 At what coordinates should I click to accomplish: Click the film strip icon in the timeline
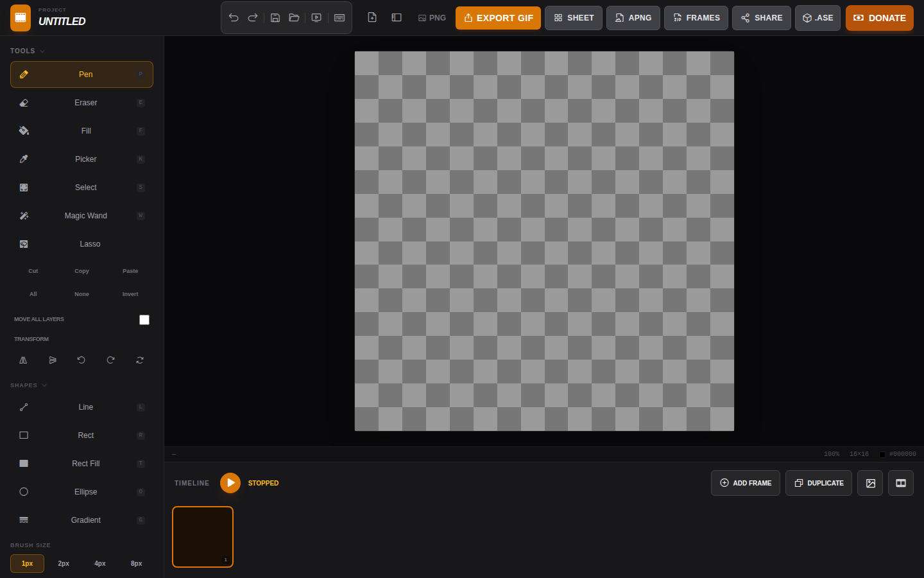click(901, 483)
